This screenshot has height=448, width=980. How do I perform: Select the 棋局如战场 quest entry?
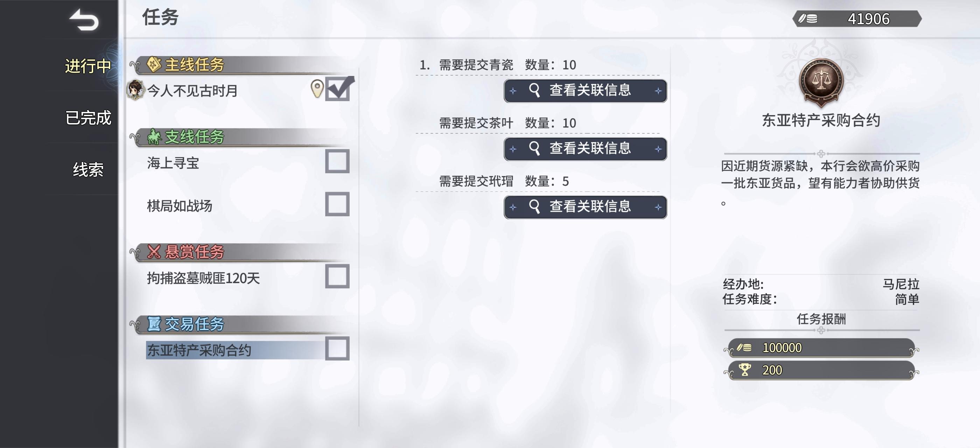pos(180,206)
